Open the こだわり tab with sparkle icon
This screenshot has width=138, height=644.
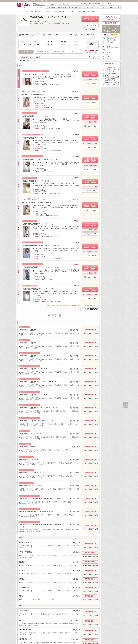click(47, 35)
